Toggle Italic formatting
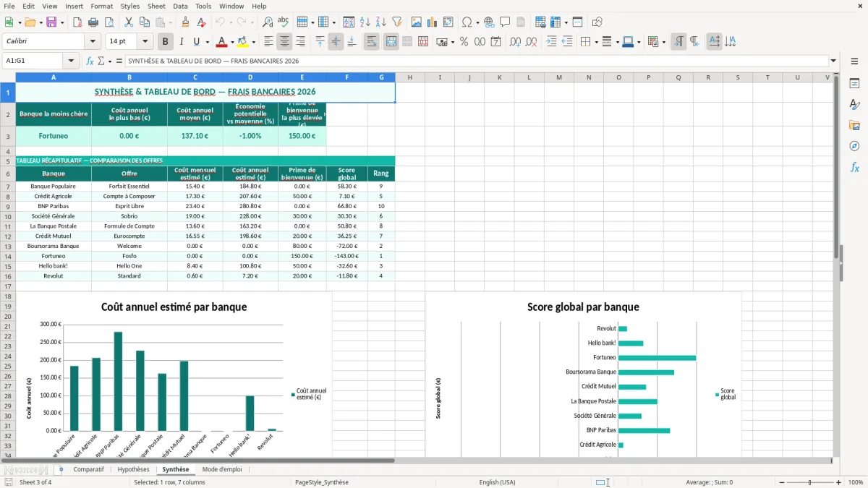The width and height of the screenshot is (868, 488). 181,42
